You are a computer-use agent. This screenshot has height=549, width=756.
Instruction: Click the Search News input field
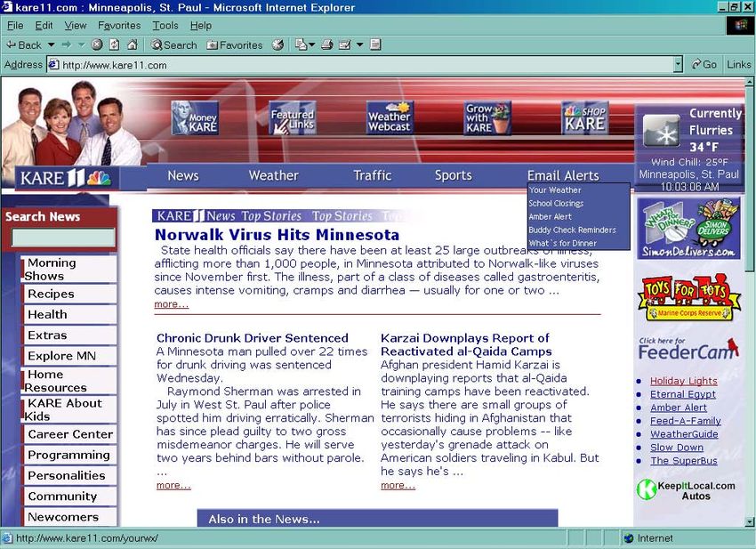(63, 238)
